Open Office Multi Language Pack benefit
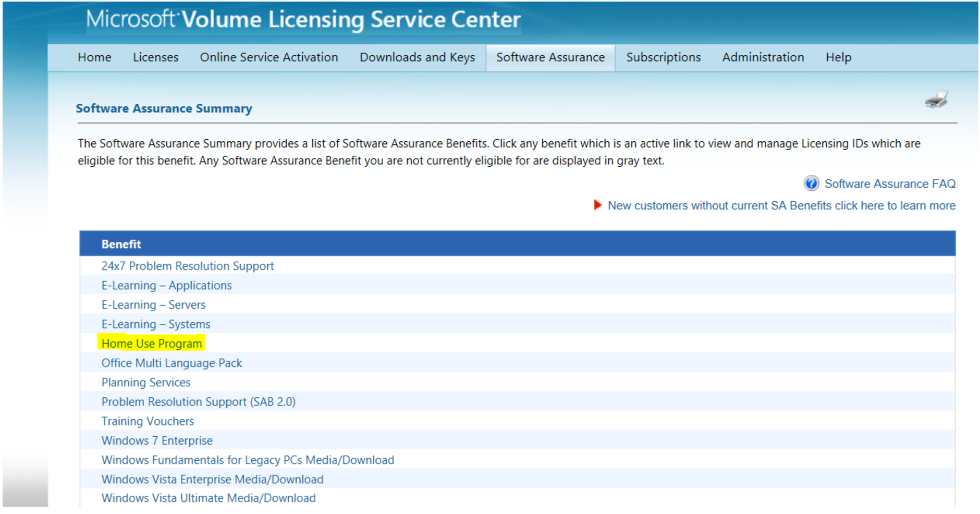The image size is (980, 514). [x=171, y=363]
